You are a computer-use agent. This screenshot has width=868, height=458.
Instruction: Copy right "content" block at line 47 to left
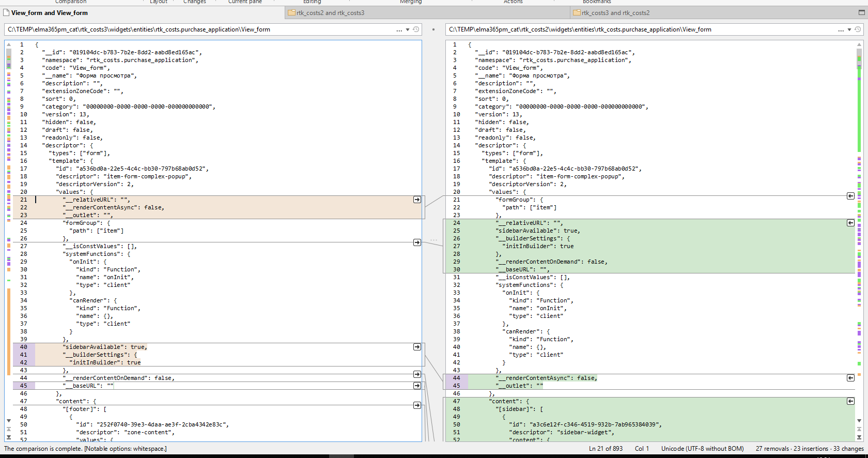[850, 401]
